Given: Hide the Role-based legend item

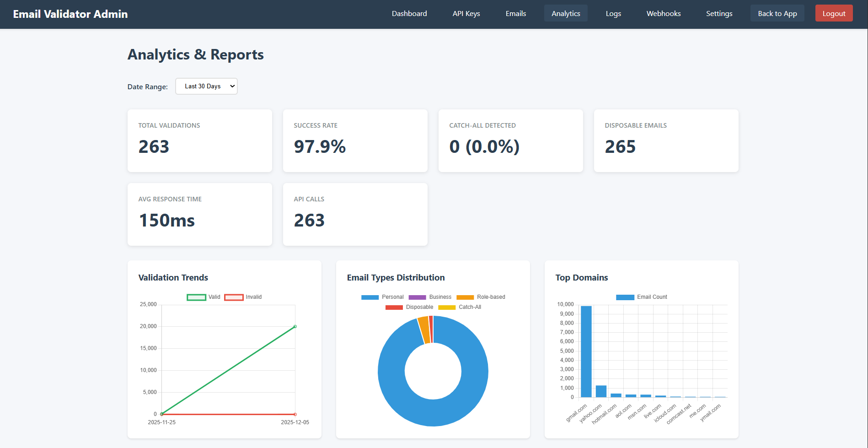Looking at the screenshot, I should (481, 297).
